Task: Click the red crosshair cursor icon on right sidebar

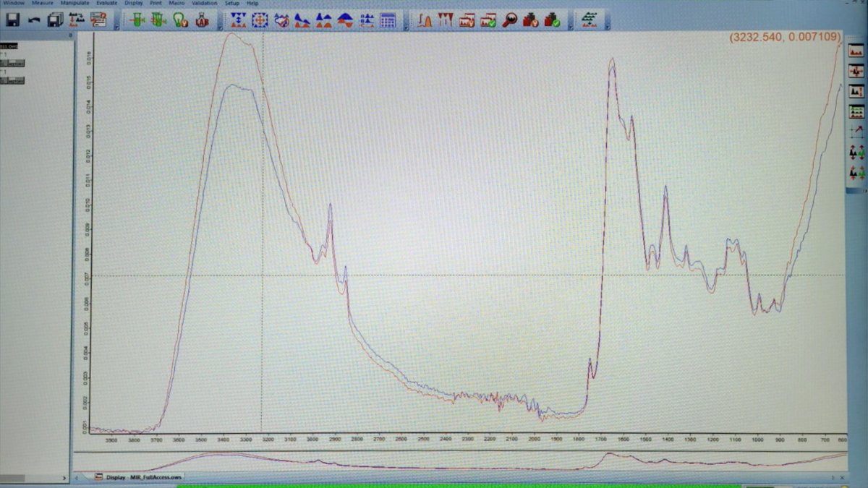Action: pyautogui.click(x=856, y=71)
